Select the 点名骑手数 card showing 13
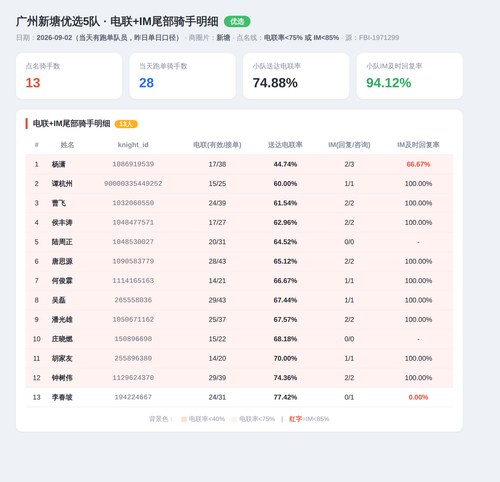 click(69, 76)
